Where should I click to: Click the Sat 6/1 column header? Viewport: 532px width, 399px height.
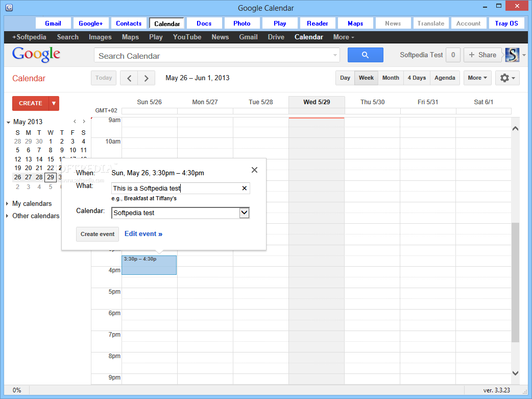[x=483, y=102]
